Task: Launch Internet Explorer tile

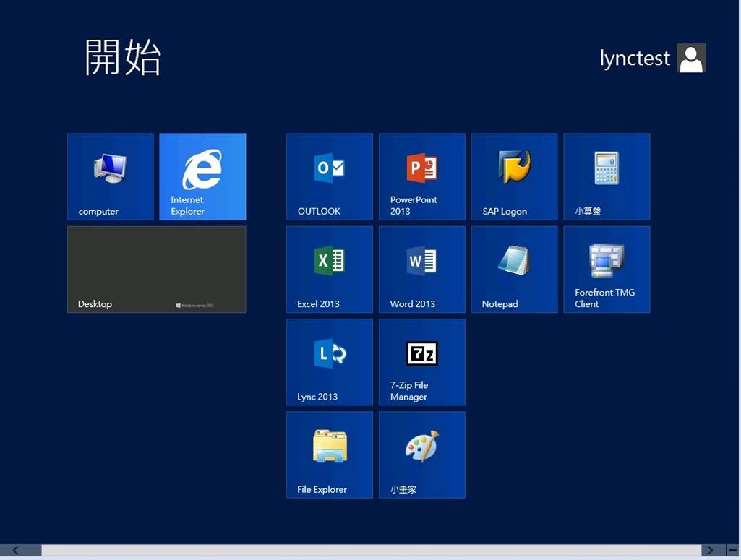Action: click(202, 176)
